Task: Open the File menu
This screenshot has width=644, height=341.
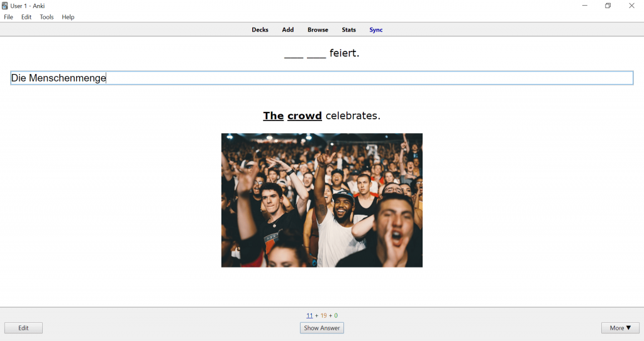Action: pos(8,17)
